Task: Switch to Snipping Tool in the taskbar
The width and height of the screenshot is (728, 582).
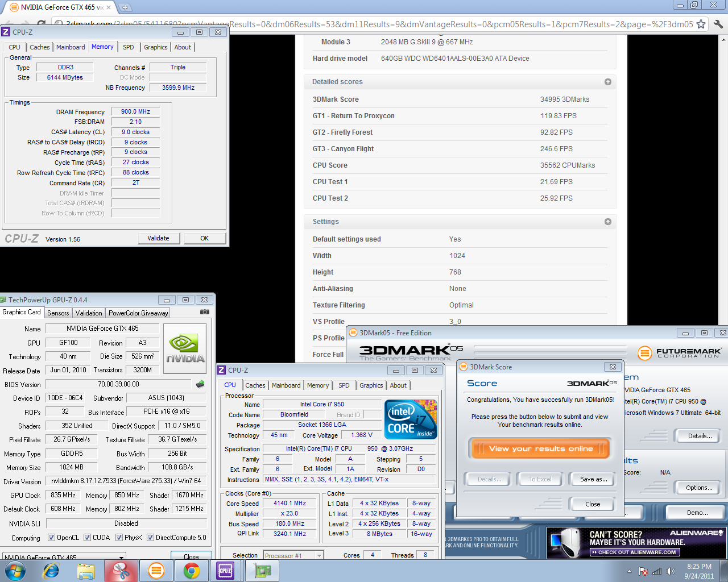Action: pos(121,571)
